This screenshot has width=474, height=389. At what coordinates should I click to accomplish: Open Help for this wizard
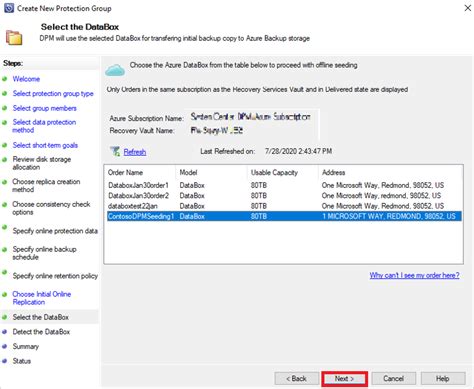click(443, 379)
